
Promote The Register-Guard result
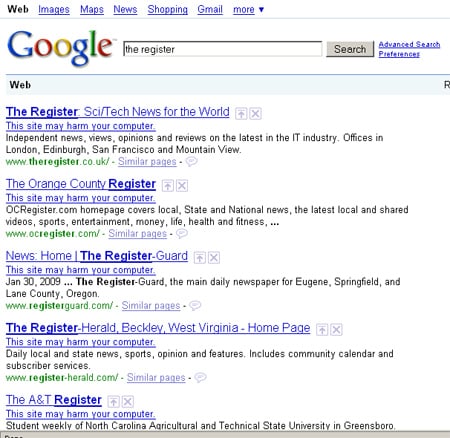tap(200, 258)
